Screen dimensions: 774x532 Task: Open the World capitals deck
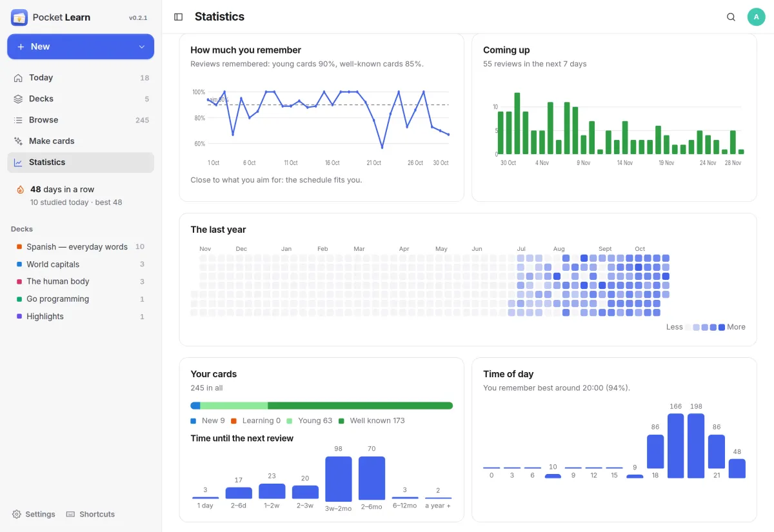[81, 264]
